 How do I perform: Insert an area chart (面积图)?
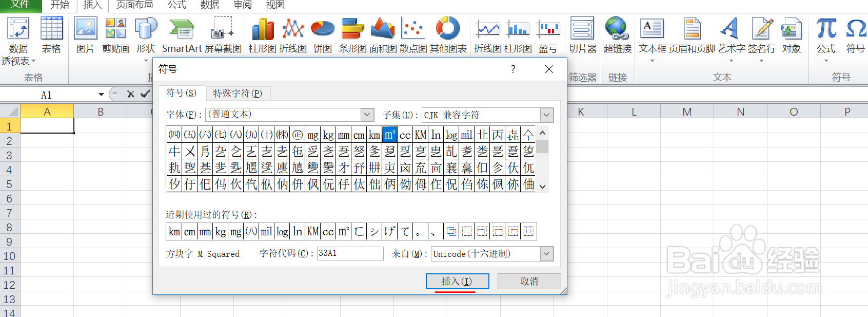(383, 35)
